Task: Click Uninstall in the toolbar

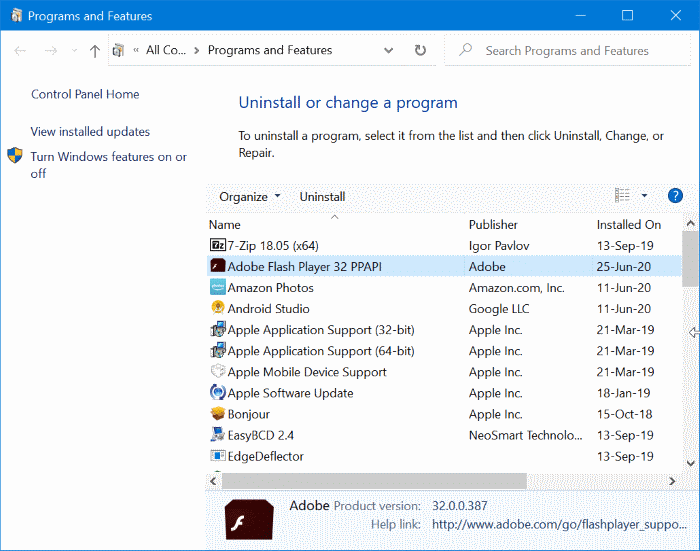Action: coord(322,196)
